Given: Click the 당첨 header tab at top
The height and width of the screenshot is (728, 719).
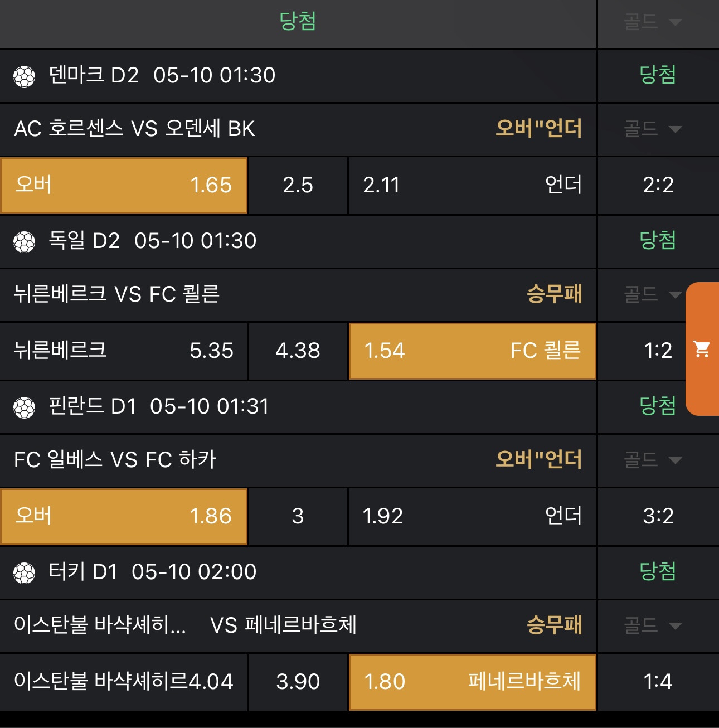Looking at the screenshot, I should tap(298, 22).
